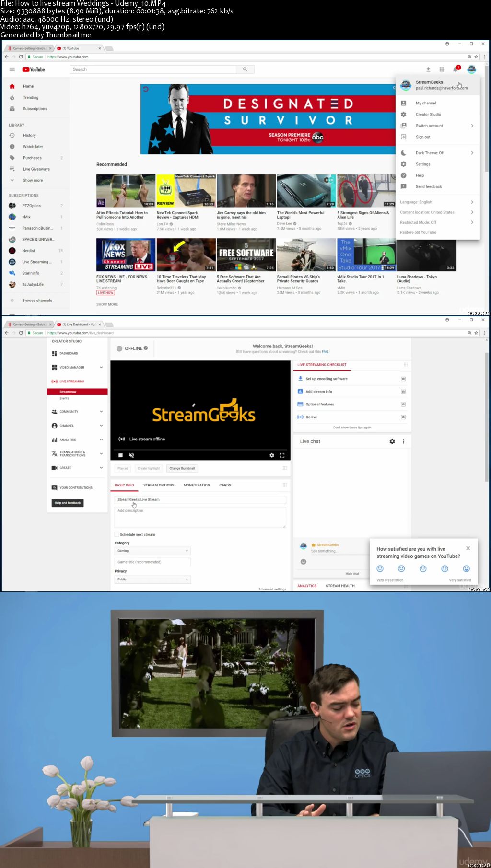The height and width of the screenshot is (868, 491).
Task: Click the Creator Studio gear icon in account menu
Action: (x=404, y=115)
